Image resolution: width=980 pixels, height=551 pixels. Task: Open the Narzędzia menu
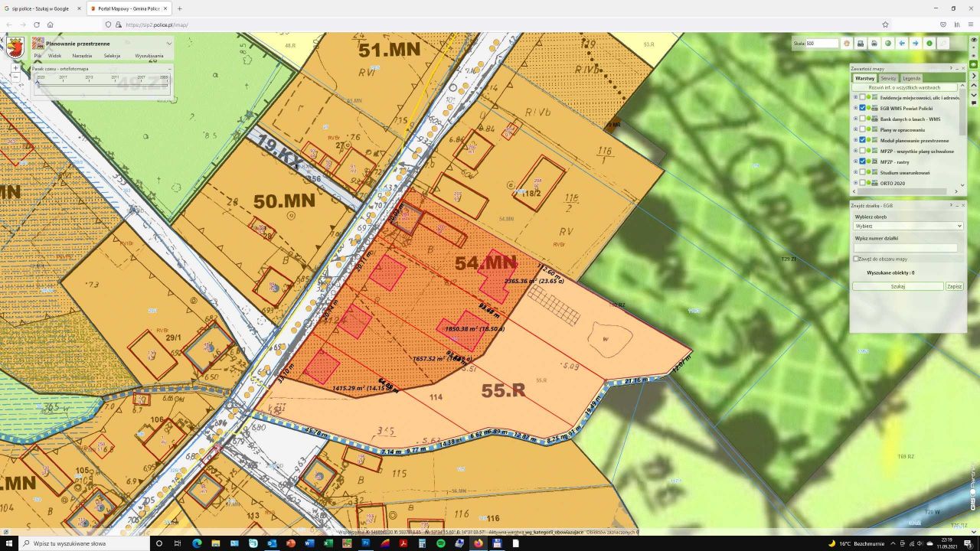click(82, 56)
